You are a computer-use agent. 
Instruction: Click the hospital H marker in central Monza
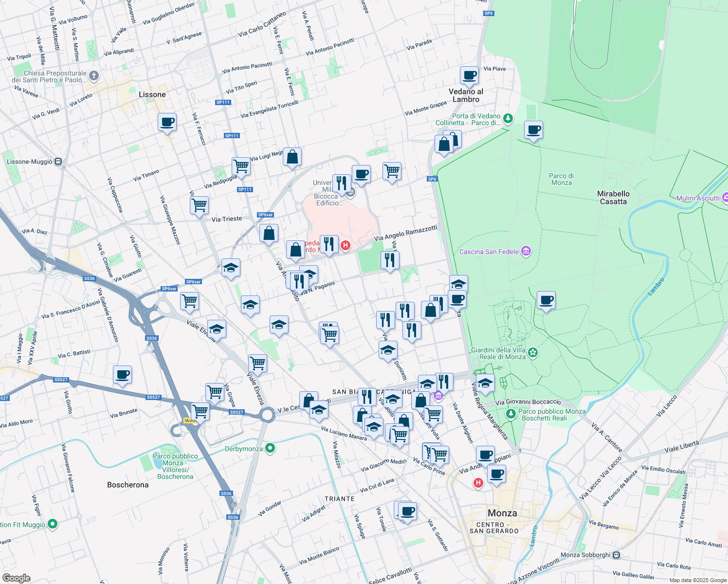coord(478,483)
